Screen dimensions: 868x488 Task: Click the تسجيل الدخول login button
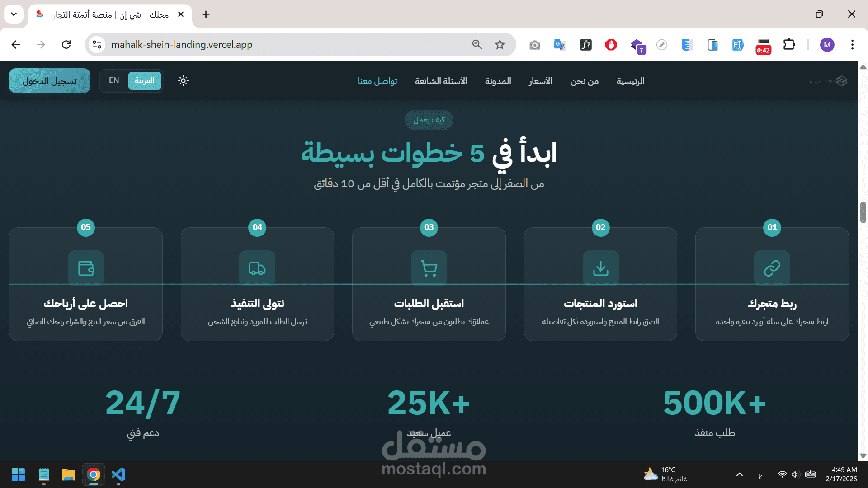50,81
